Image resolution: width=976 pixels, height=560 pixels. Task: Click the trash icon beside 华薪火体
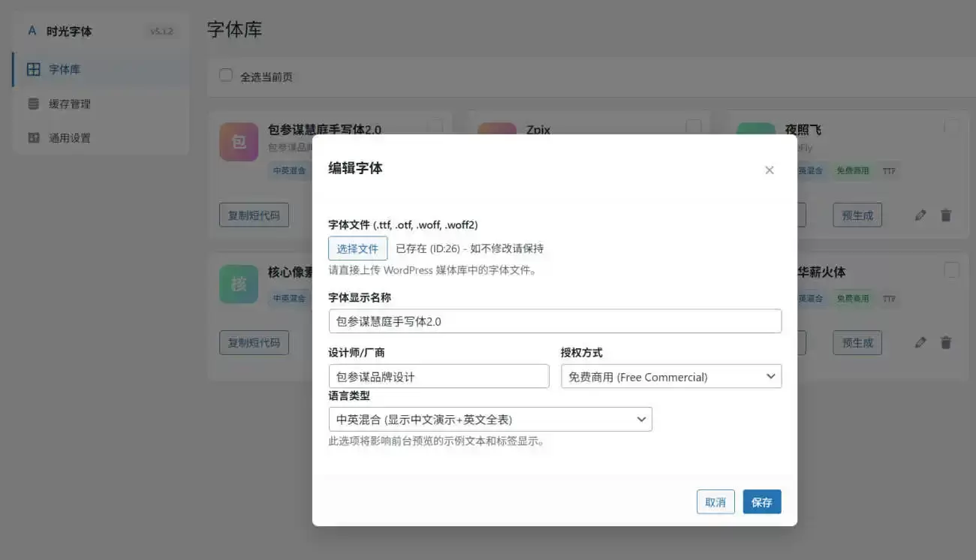[x=945, y=342]
